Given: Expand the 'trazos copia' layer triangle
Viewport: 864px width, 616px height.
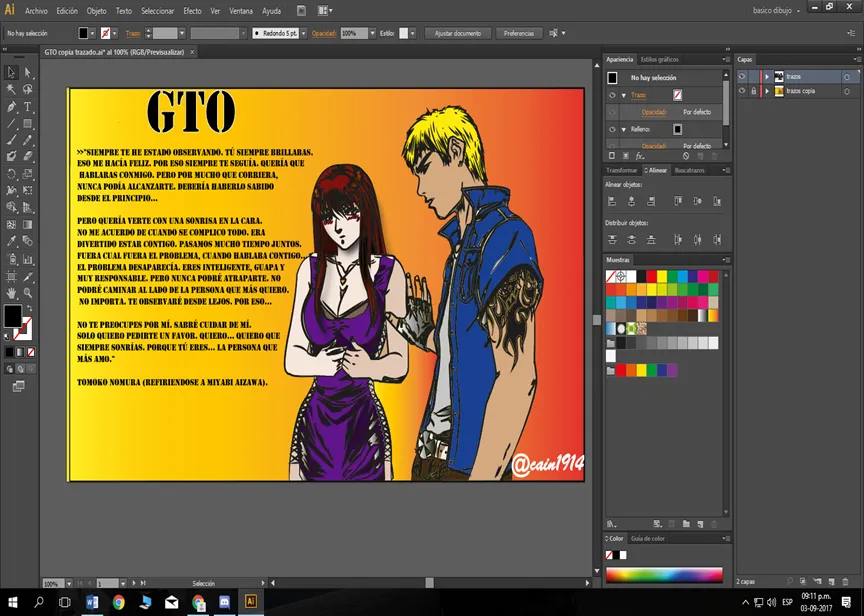Looking at the screenshot, I should pyautogui.click(x=767, y=91).
